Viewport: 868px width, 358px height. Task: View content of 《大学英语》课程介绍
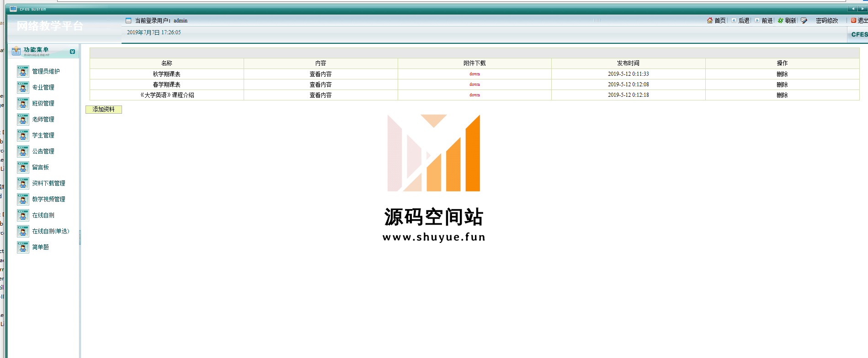click(x=320, y=95)
